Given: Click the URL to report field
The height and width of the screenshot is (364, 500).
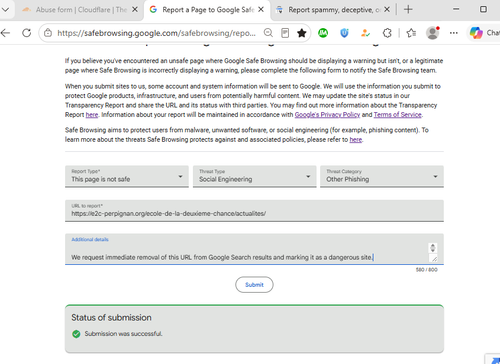Looking at the screenshot, I should 254,210.
